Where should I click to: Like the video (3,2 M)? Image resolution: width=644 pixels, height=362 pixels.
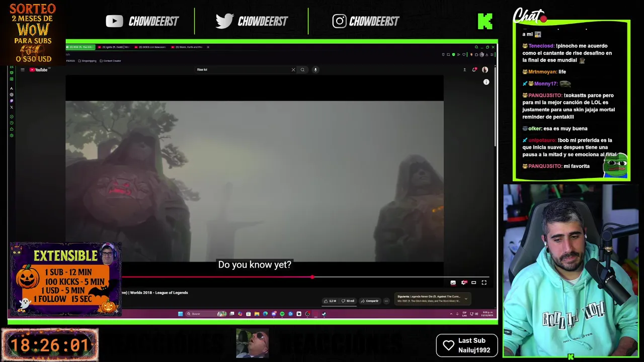point(330,301)
